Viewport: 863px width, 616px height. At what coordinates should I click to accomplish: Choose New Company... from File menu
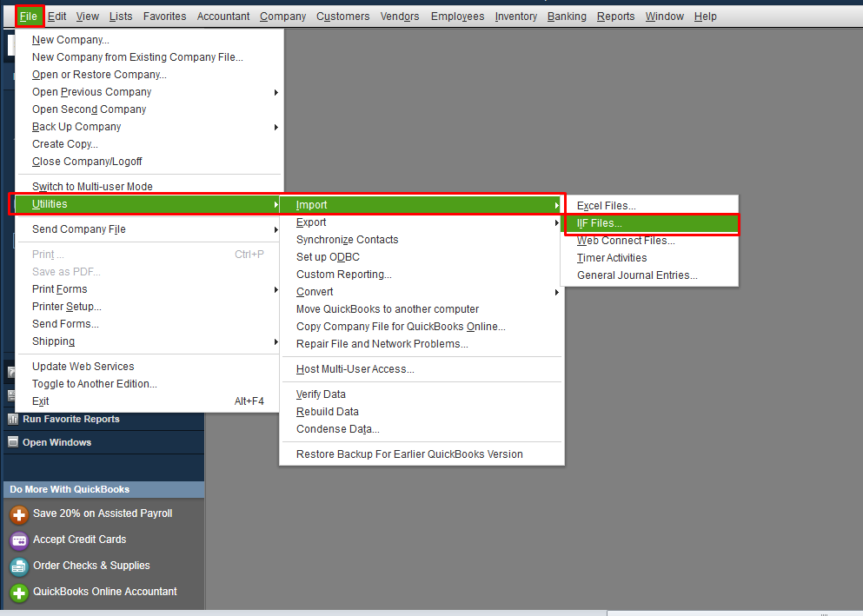(149, 40)
